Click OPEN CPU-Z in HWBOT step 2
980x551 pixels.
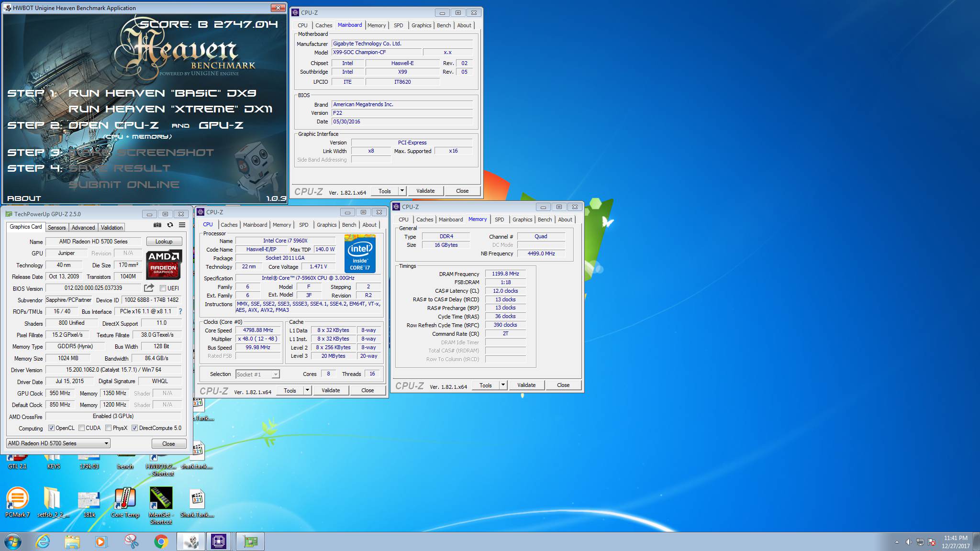pos(113,125)
